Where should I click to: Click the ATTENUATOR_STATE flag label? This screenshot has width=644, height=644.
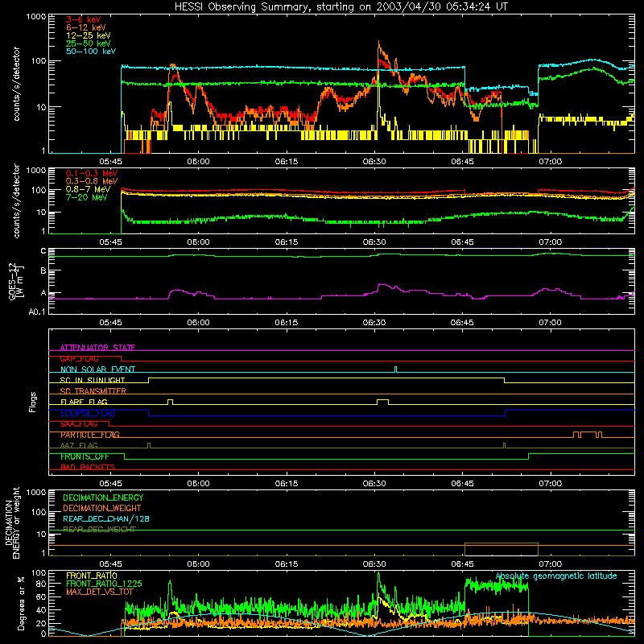click(x=97, y=348)
